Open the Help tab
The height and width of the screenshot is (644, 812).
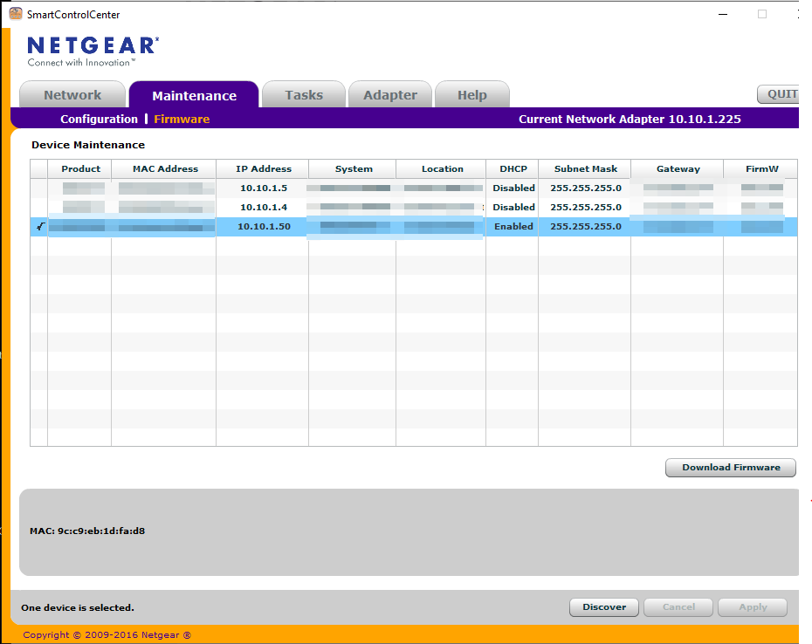[x=471, y=94]
